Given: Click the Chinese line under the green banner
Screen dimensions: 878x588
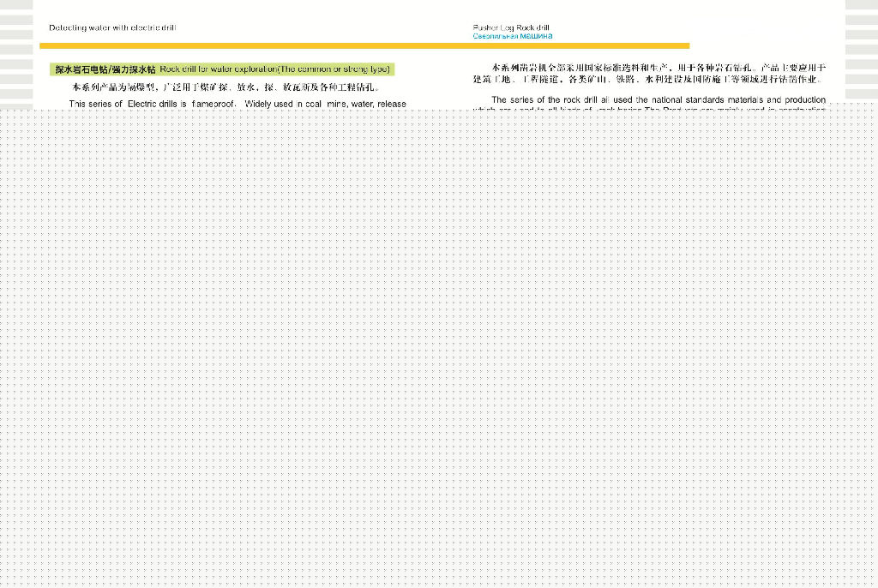Looking at the screenshot, I should pos(226,87).
